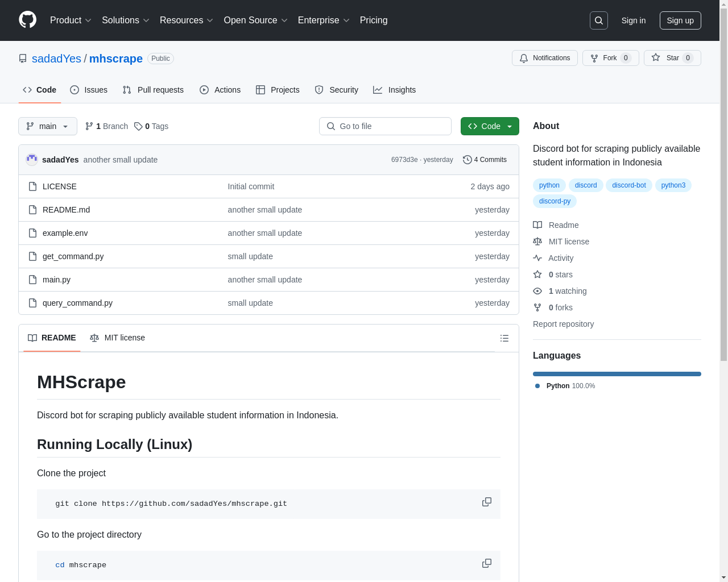Click the Sign in link
The image size is (728, 582).
[634, 20]
